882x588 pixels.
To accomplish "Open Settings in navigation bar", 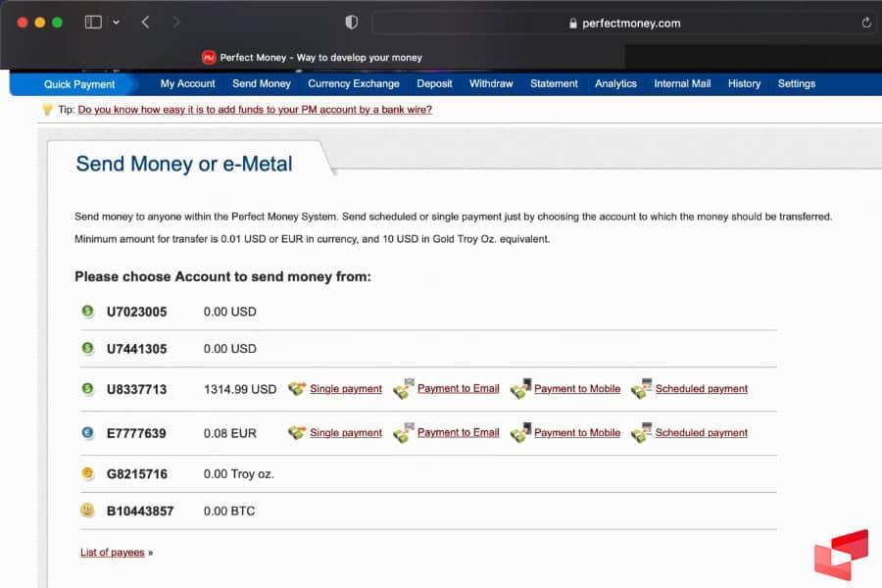I will pyautogui.click(x=797, y=83).
